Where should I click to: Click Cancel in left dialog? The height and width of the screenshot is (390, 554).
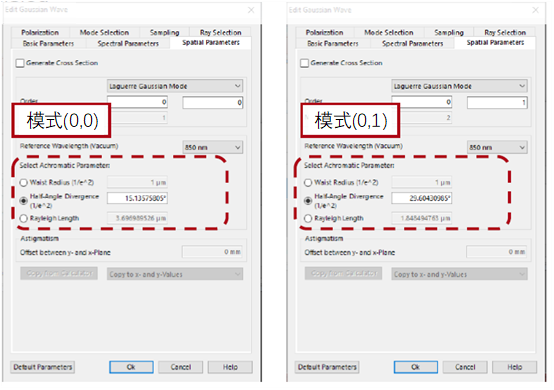pos(181,367)
